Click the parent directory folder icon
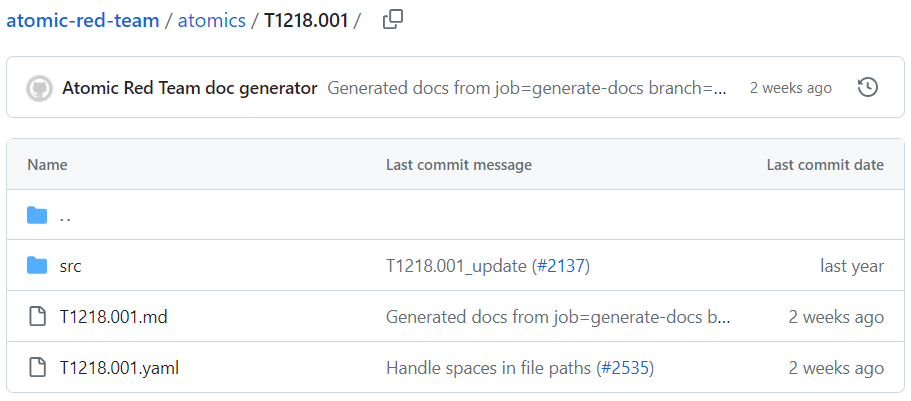The height and width of the screenshot is (401, 911). [37, 216]
